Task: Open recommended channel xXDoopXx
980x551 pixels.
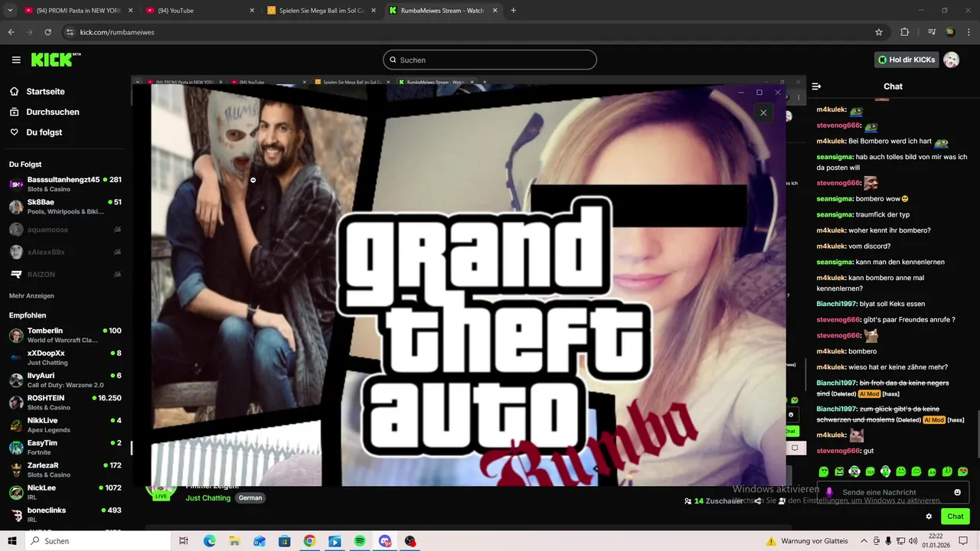Action: pyautogui.click(x=66, y=357)
